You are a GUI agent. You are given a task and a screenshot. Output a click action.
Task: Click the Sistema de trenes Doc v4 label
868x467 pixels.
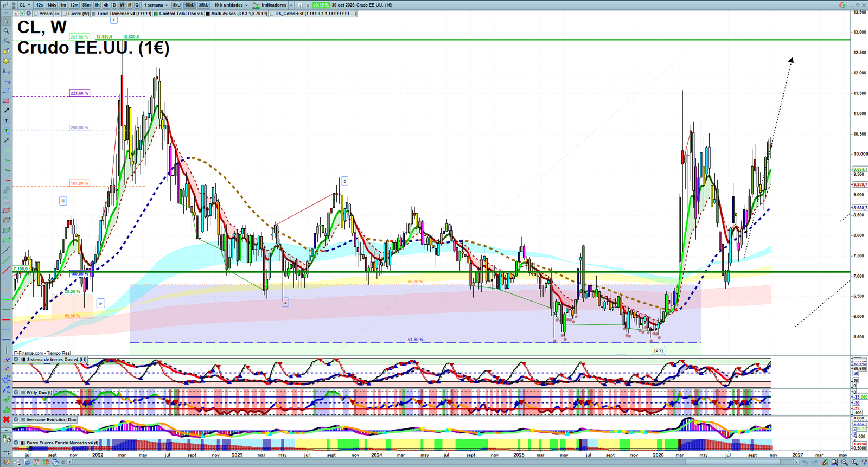pyautogui.click(x=56, y=360)
